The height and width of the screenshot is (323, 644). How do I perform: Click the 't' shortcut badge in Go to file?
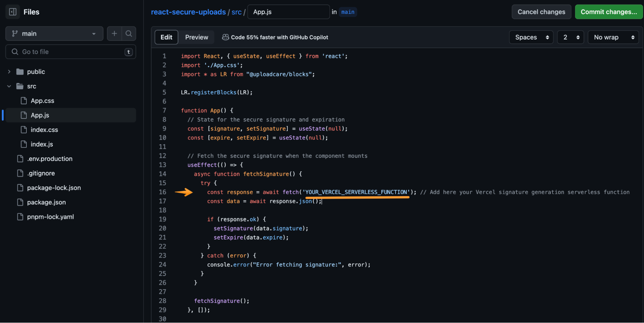pos(128,52)
